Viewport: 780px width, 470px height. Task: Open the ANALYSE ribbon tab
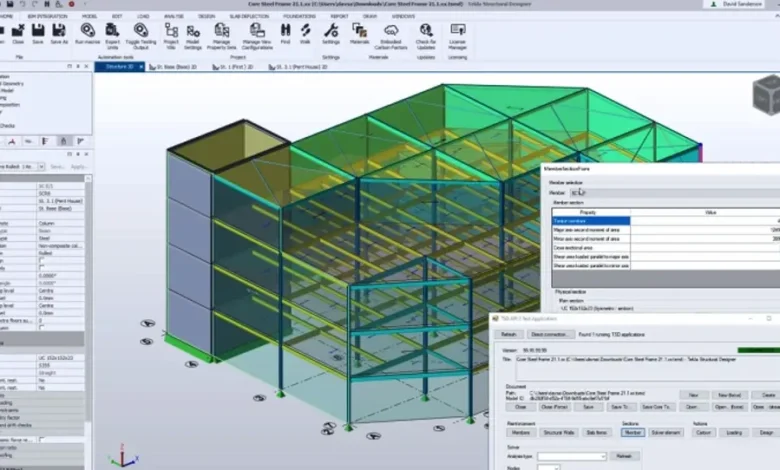point(174,16)
